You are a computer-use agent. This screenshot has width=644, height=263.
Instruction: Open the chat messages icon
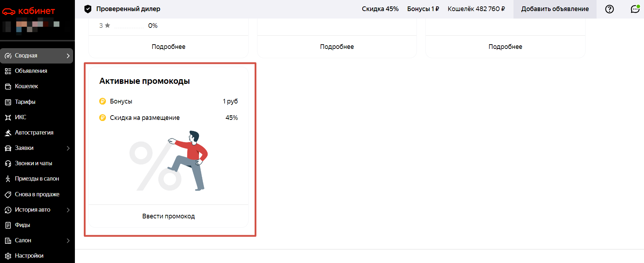tap(635, 9)
